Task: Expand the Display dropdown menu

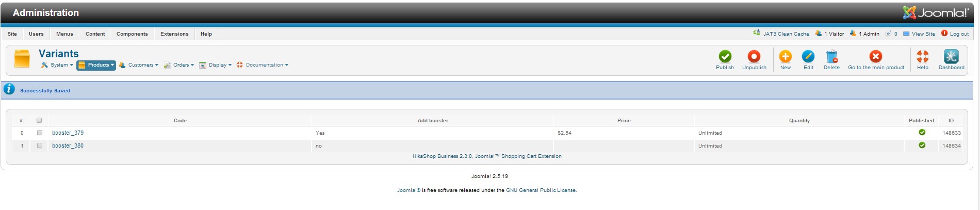Action: tap(216, 65)
